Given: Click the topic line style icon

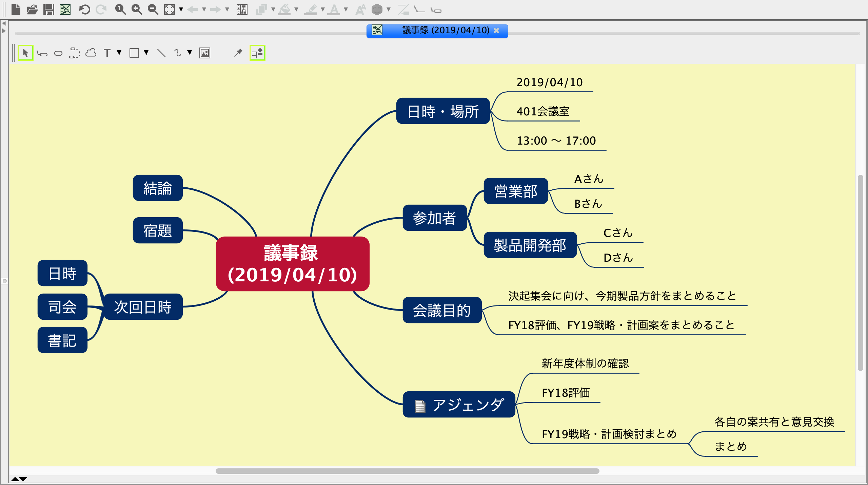Looking at the screenshot, I should coord(403,10).
